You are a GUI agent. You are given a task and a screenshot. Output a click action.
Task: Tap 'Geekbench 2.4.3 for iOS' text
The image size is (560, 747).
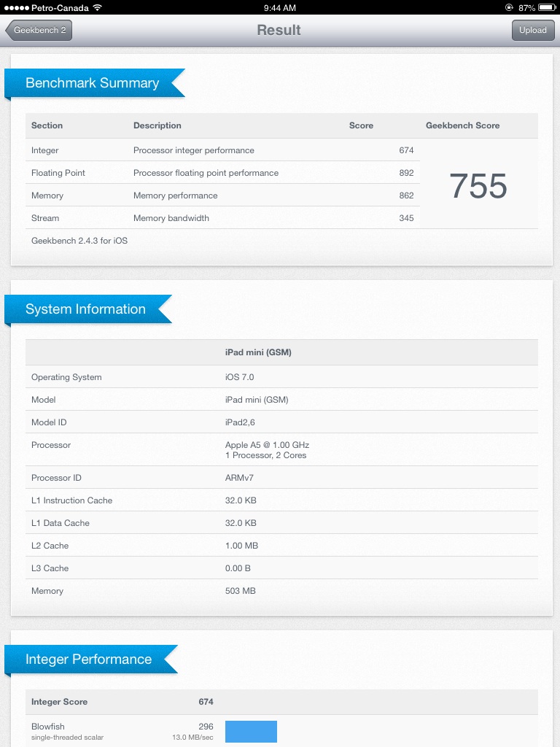[79, 241]
